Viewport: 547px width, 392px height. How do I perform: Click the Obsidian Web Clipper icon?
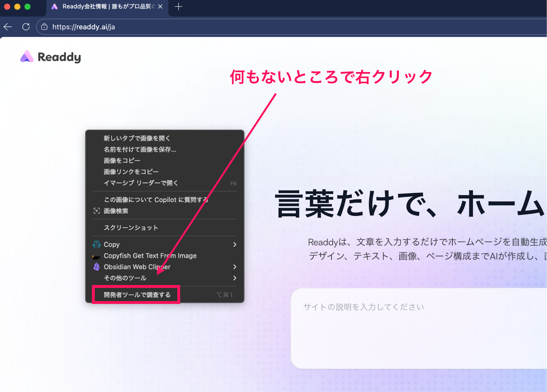96,267
